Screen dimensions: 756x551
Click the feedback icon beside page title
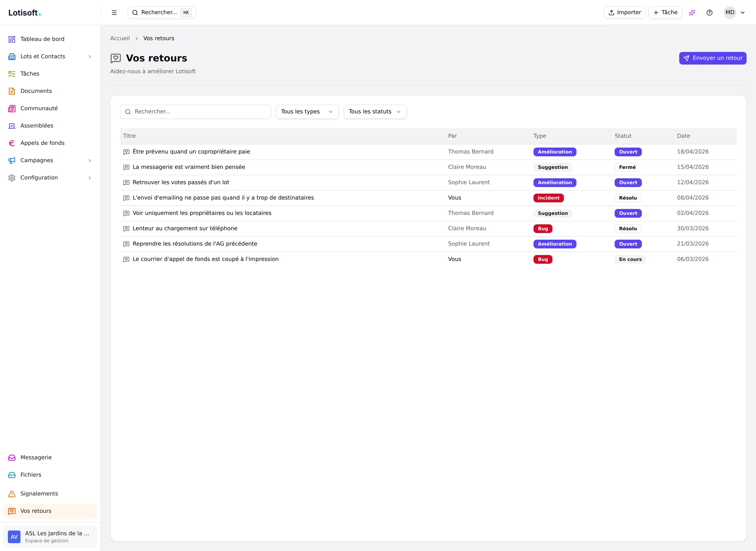tap(116, 58)
